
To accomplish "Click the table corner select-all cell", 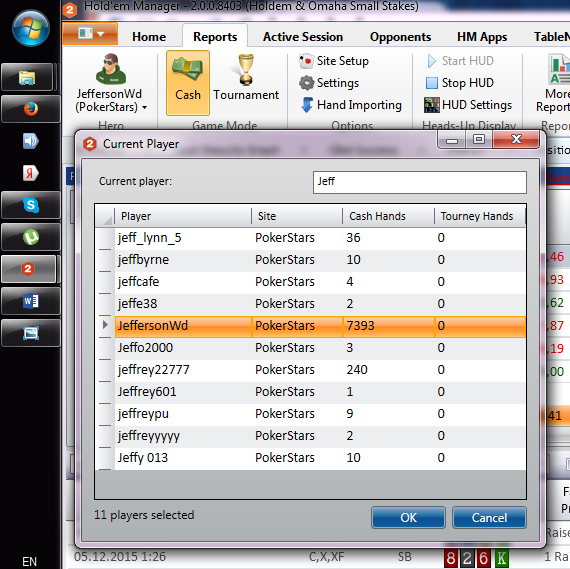I will (105, 216).
